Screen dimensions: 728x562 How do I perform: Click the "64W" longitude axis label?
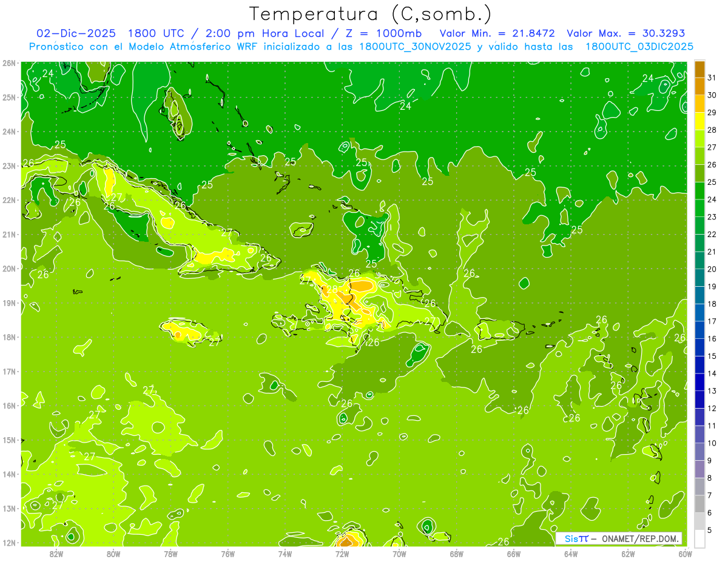(571, 554)
